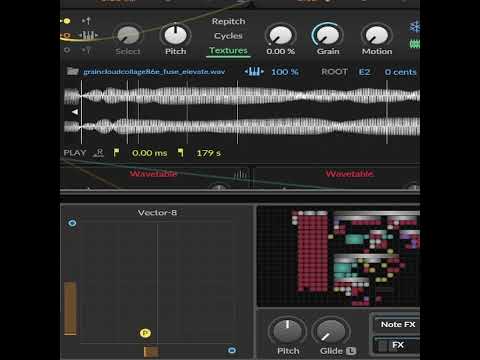Viewport: 480px width, 360px height.
Task: Click the orange vertical bar in Vector-8
Action: point(70,308)
